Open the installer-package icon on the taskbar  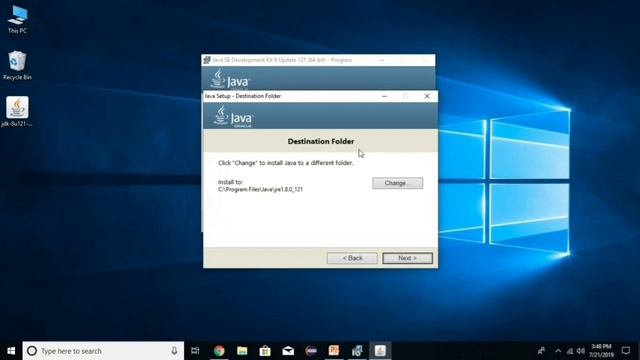357,351
